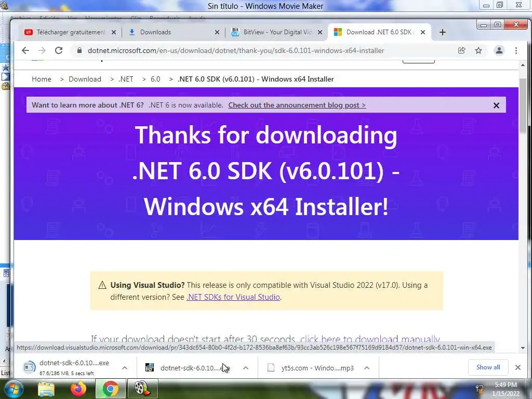This screenshot has width=532, height=399.
Task: Open Windows Explorer from the taskbar
Action: tap(46, 389)
